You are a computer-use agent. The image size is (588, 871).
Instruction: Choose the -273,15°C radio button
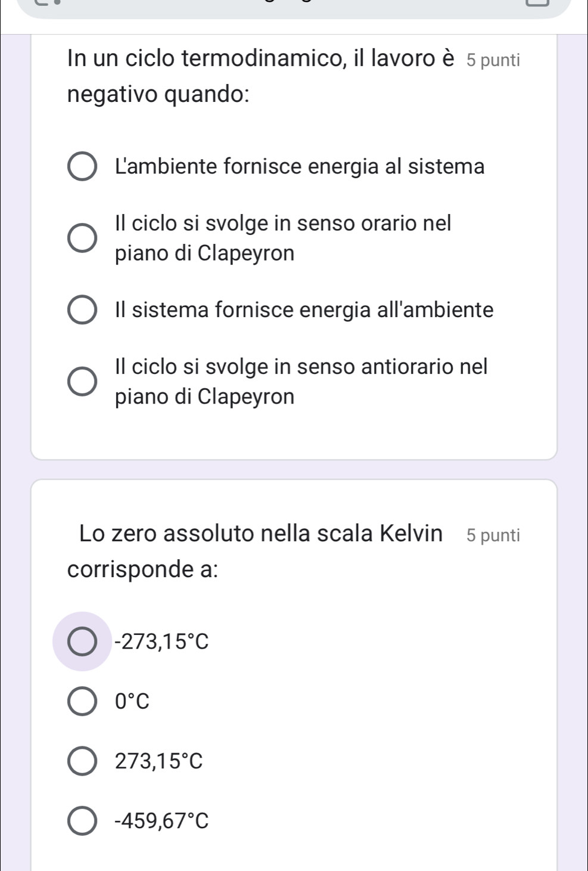click(x=82, y=641)
